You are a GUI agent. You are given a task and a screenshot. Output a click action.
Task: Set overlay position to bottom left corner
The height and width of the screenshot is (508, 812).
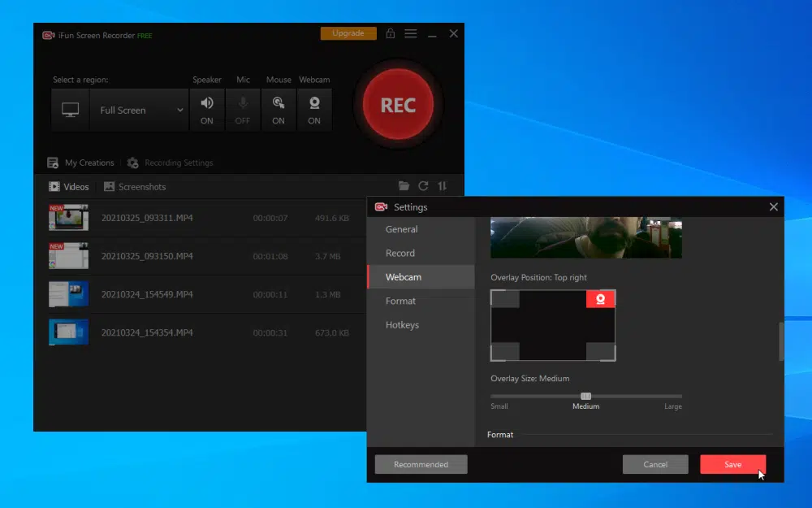click(x=505, y=351)
